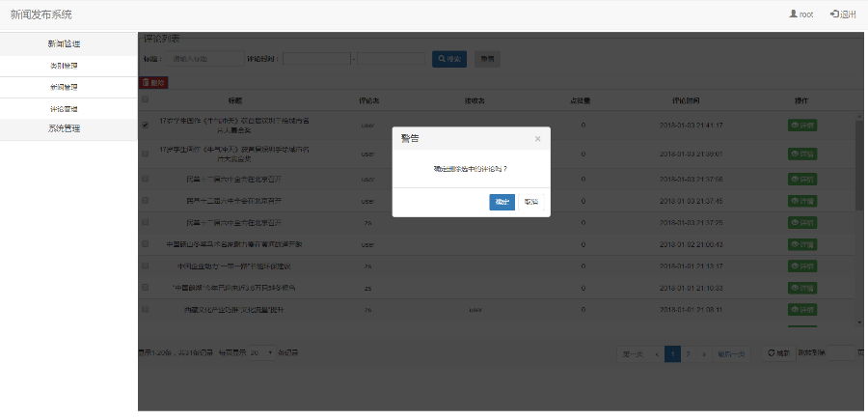Check the row dated 2018-01-01 21:08:11
This screenshot has height=420, width=868.
point(145,309)
